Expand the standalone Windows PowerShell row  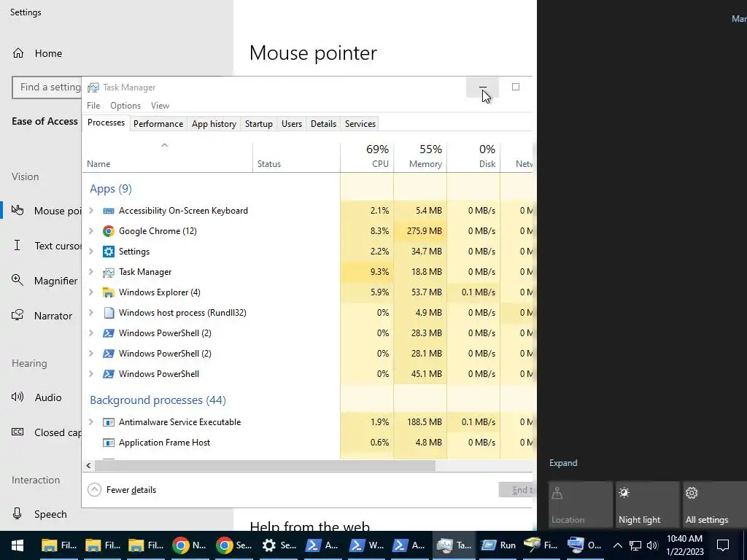pyautogui.click(x=91, y=374)
